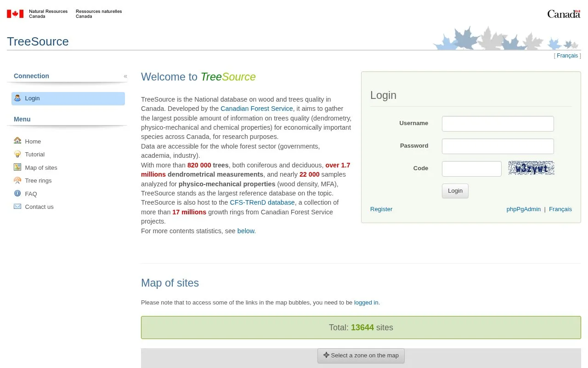588x368 pixels.
Task: Click the Canada wordmark logo
Action: 564,14
